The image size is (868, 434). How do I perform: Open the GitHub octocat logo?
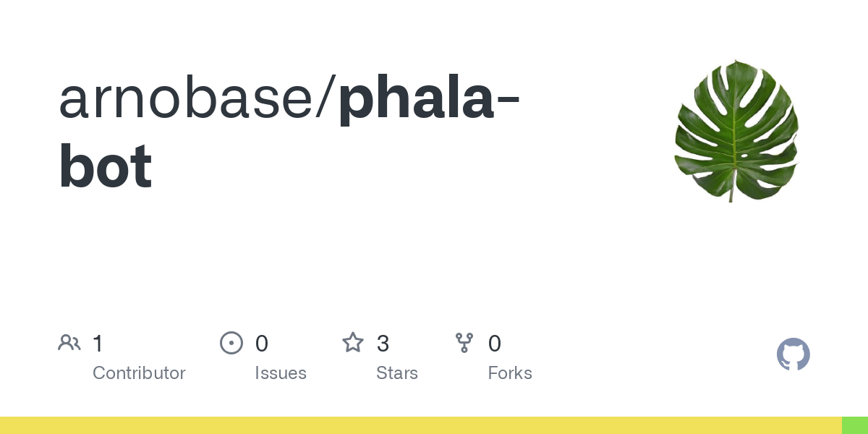coord(793,354)
